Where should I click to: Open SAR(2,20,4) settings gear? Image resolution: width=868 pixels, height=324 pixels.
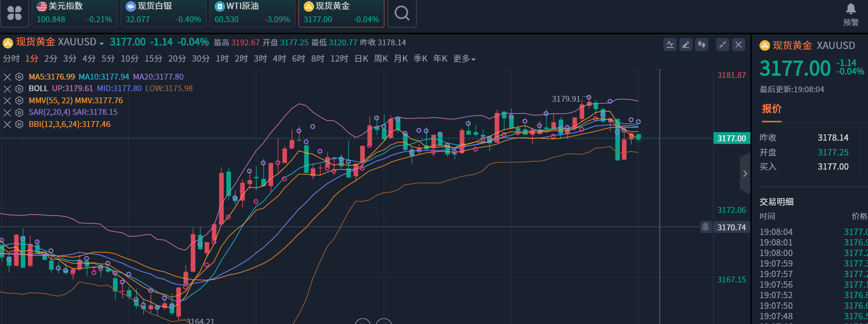pyautogui.click(x=20, y=112)
